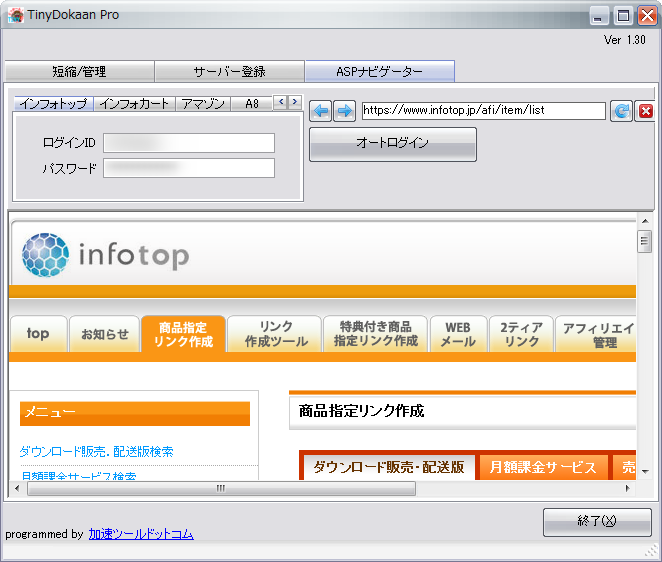Switch to the サーバー登録 tab
The width and height of the screenshot is (662, 562).
pyautogui.click(x=229, y=72)
